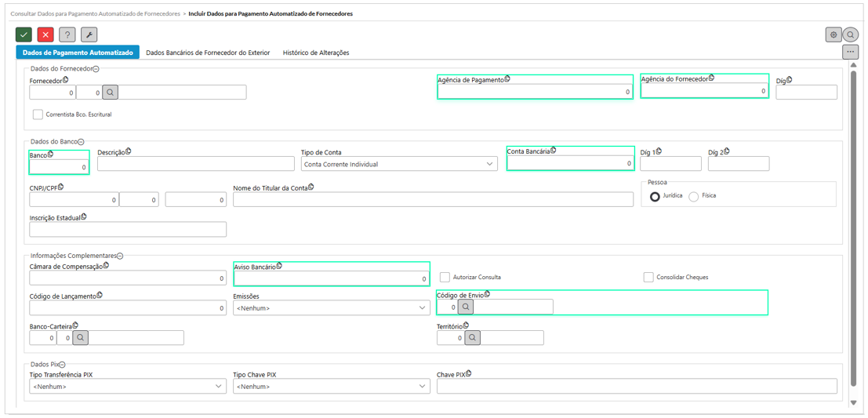
Task: Click the three-dots more options button
Action: tap(850, 52)
